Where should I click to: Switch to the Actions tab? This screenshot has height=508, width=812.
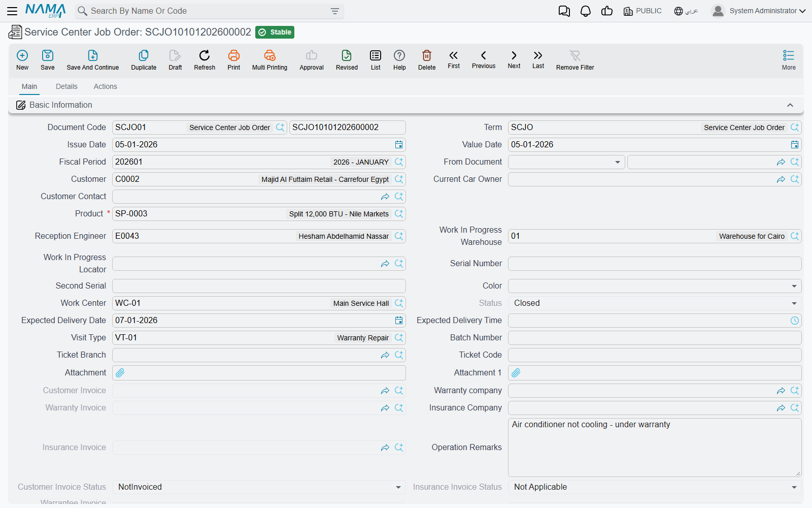click(x=105, y=86)
